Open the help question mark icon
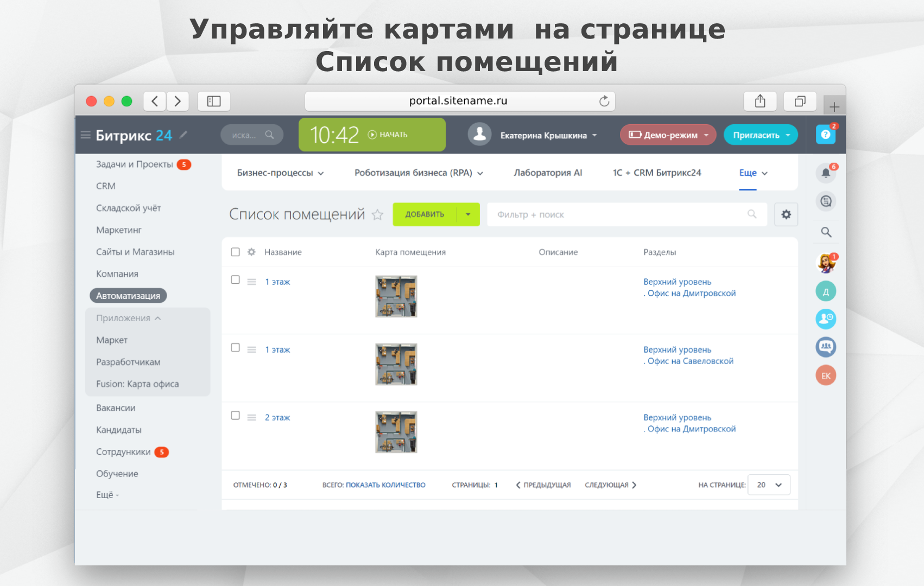924x586 pixels. 825,135
